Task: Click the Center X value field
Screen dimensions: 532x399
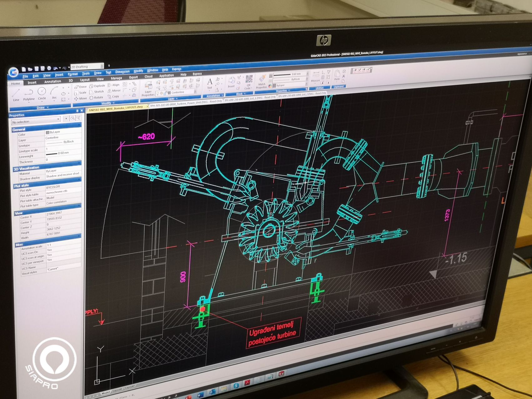Action: pyautogui.click(x=63, y=213)
